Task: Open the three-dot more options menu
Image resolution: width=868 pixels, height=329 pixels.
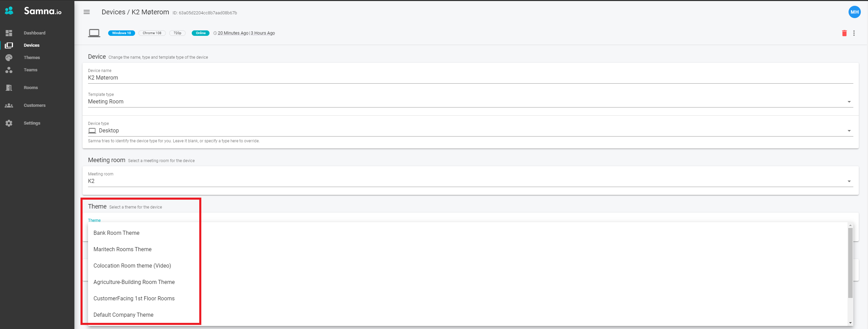Action: pos(854,33)
